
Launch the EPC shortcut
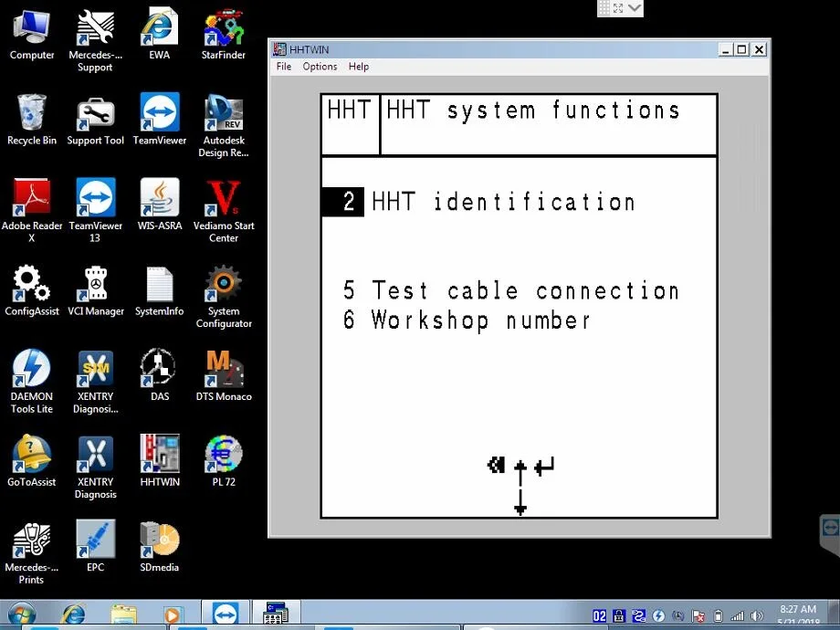[x=95, y=546]
